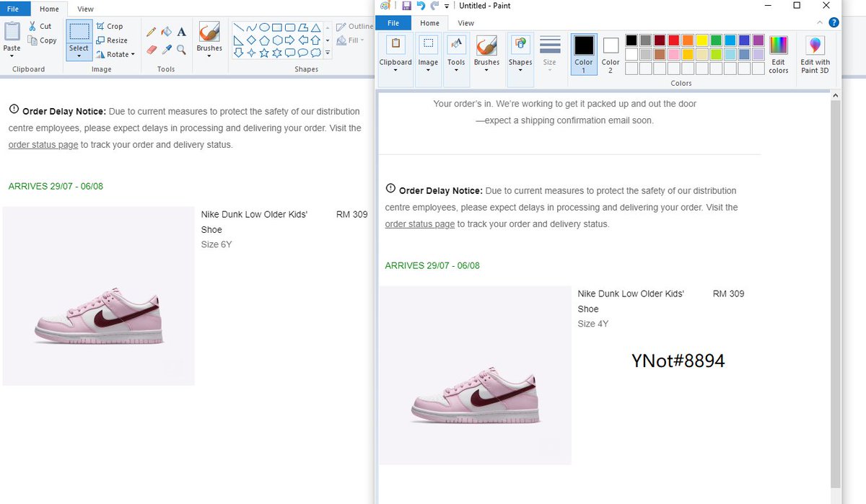Pick the Oval shape in Shapes gallery
Screen dimensions: 866x504
pos(264,27)
